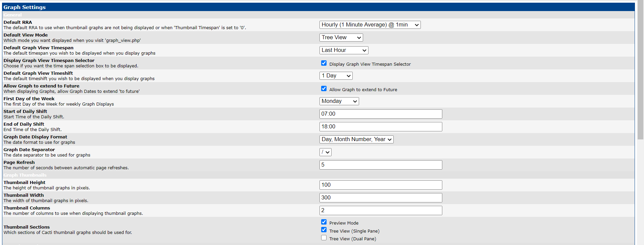Viewport: 644px width, 245px height.
Task: Uncheck the Preview Mode checkbox
Action: 324,222
